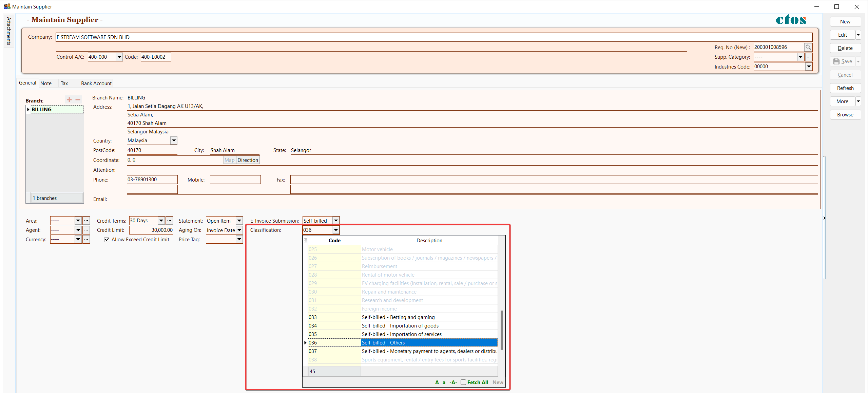This screenshot has height=393, width=868.
Task: Click the Reg. No search magnifier icon
Action: coord(808,47)
